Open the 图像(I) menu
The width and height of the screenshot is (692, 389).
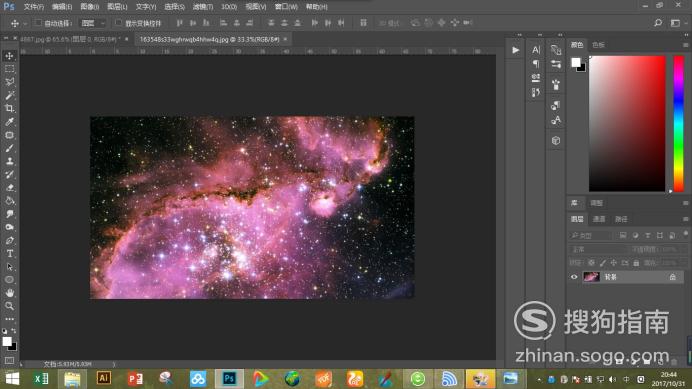90,7
